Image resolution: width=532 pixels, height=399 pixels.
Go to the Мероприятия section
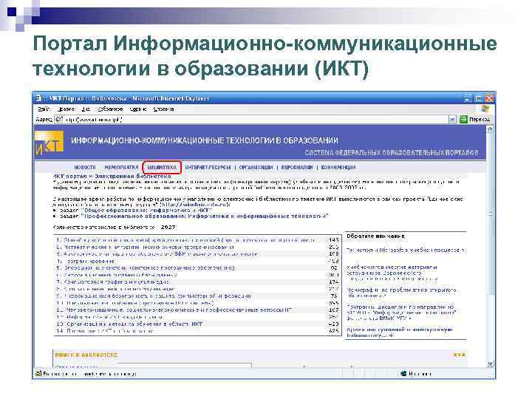(121, 167)
